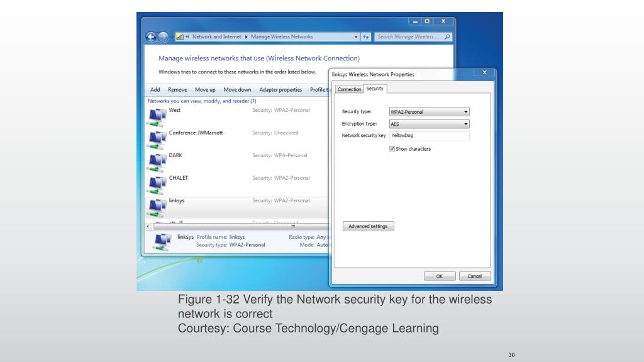Click the Network security key field
Image resolution: width=644 pixels, height=362 pixels.
(429, 136)
